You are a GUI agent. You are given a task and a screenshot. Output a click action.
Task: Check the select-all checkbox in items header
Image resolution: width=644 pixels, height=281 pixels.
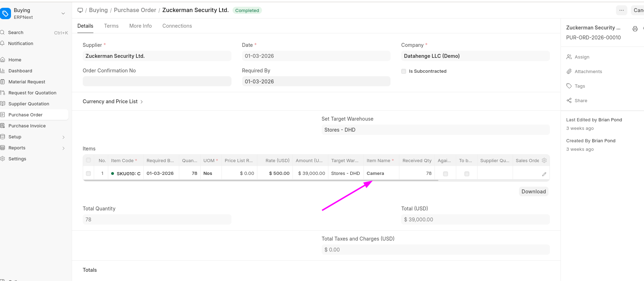(88, 160)
